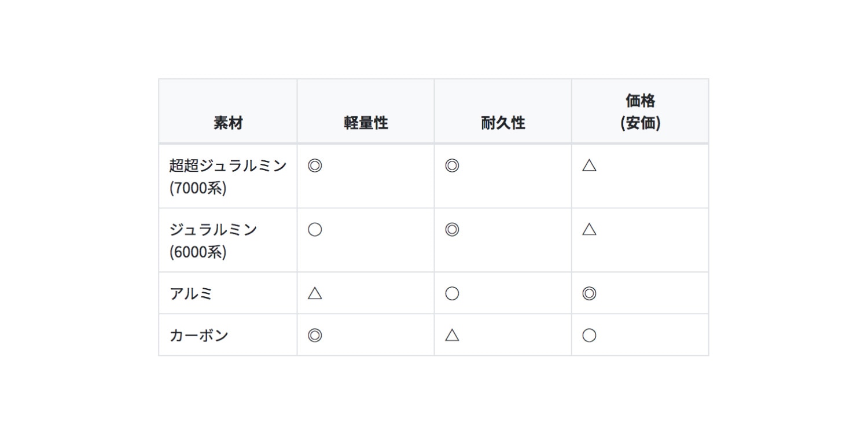Viewport: 868px width, 434px height.
Task: Click アルミ's 軽量性 triangle symbol
Action: (x=315, y=293)
